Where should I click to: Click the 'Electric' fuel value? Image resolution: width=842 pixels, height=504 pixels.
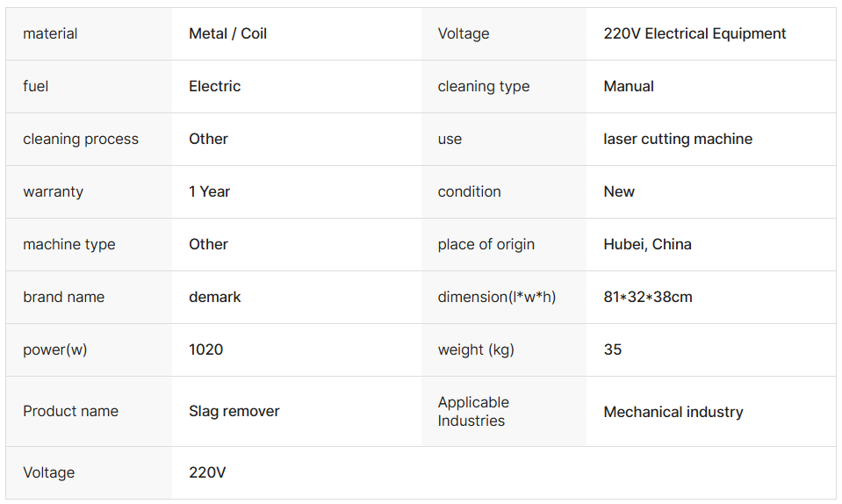point(214,87)
